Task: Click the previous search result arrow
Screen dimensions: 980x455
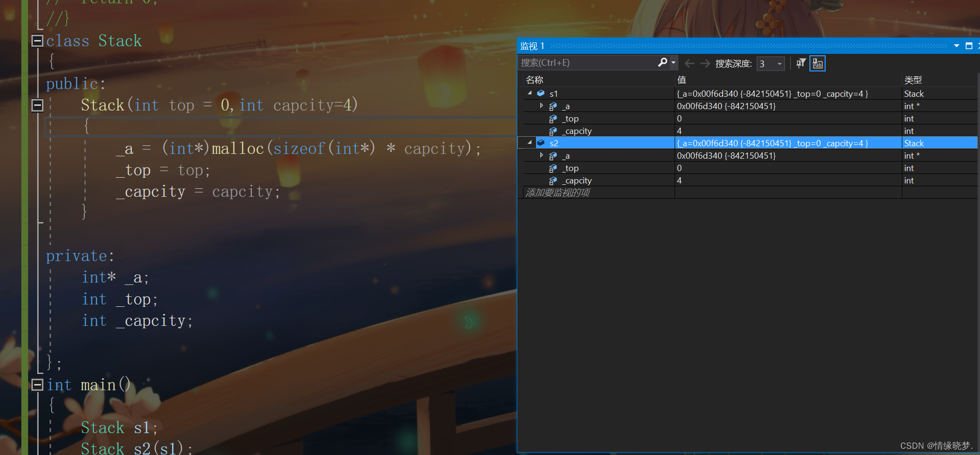Action: 689,63
